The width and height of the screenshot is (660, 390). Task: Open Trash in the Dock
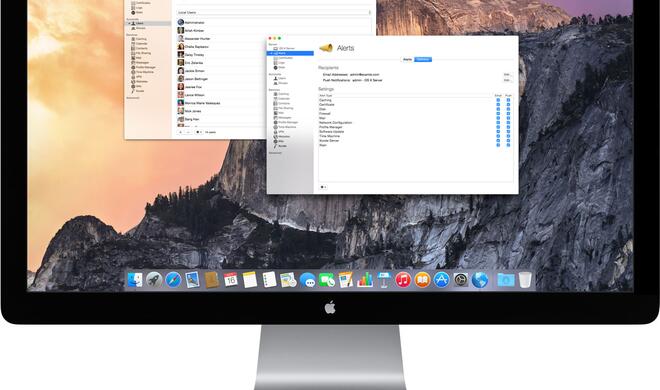click(525, 280)
